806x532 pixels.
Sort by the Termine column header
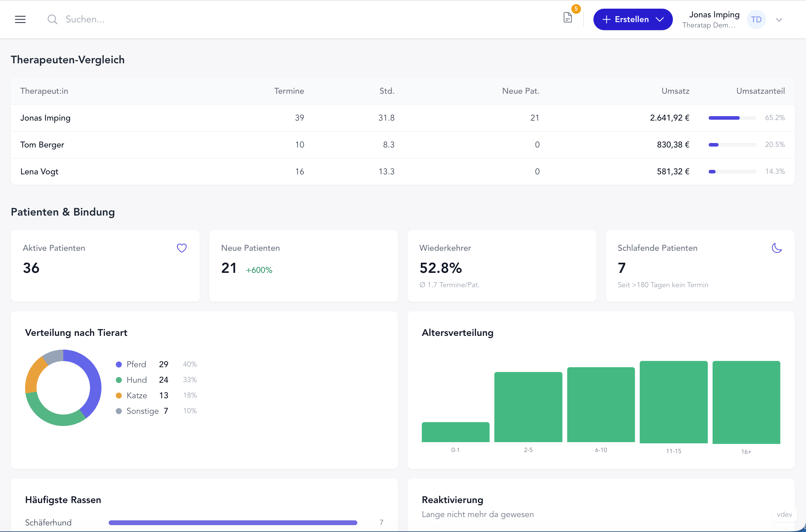289,91
